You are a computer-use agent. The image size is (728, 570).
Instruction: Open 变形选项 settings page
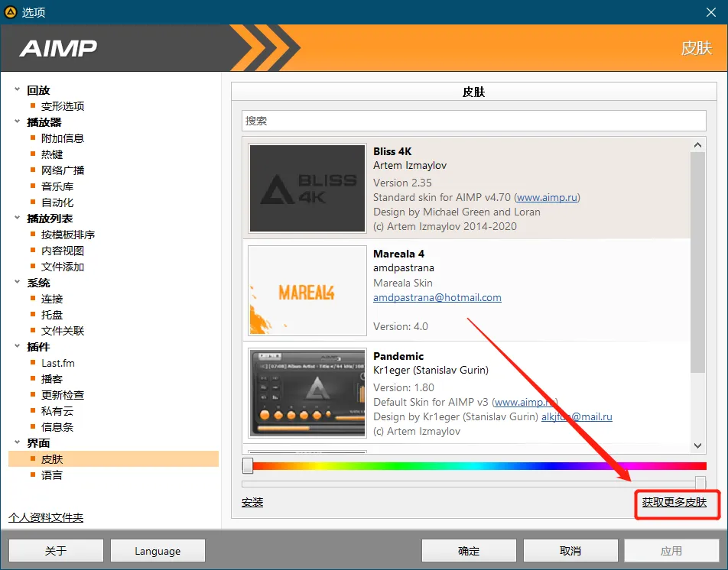tap(63, 106)
